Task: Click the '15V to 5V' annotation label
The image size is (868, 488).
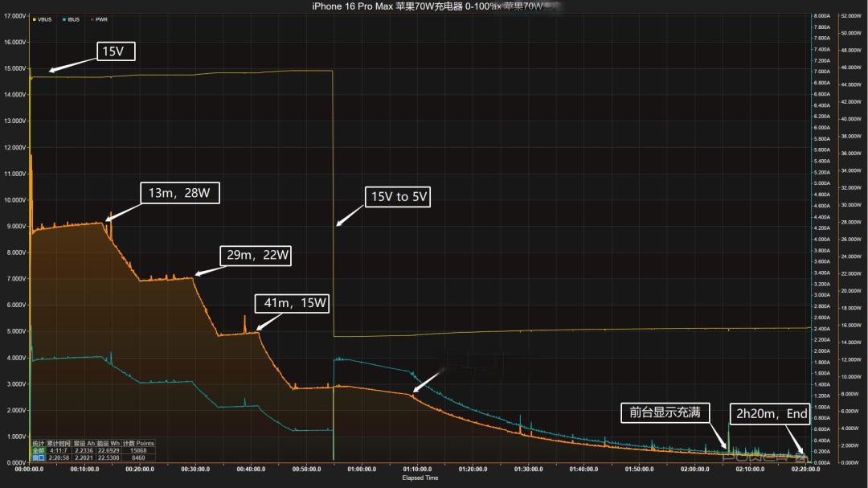Action: tap(398, 197)
